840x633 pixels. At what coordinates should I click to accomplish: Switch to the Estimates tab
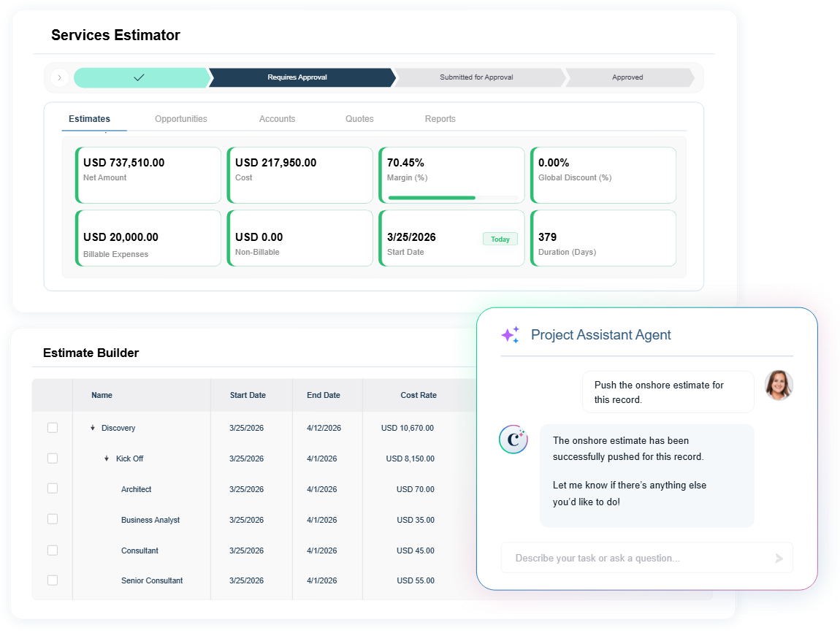(x=89, y=119)
